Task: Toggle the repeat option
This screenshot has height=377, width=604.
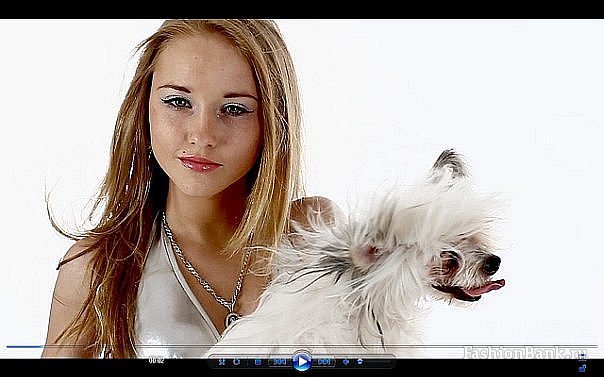Action: tap(237, 362)
